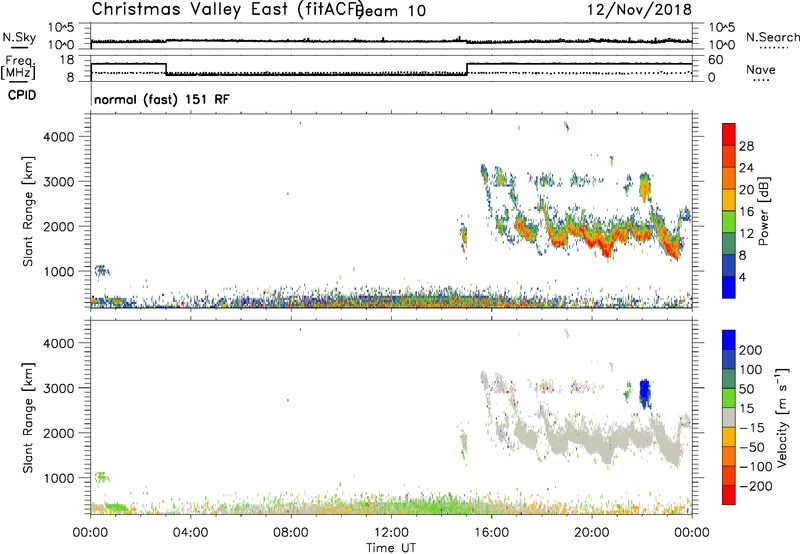Viewport: 800px width, 554px height.
Task: Click the '12:00' time axis tick label
Action: (x=391, y=533)
